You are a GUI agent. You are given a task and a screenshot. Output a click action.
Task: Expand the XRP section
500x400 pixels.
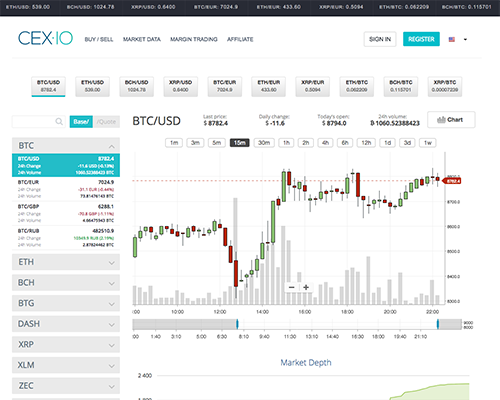point(66,344)
